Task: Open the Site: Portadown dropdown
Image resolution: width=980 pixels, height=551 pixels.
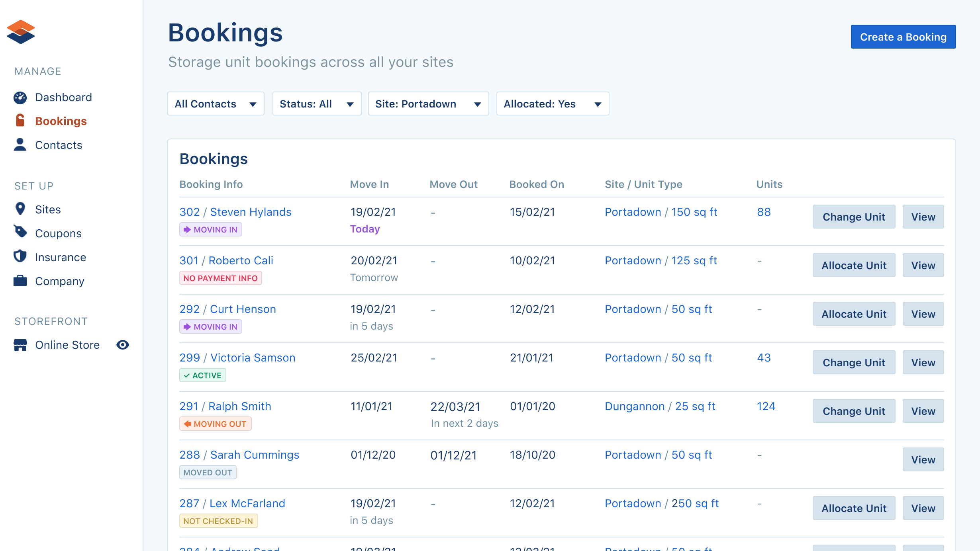Action: 428,104
